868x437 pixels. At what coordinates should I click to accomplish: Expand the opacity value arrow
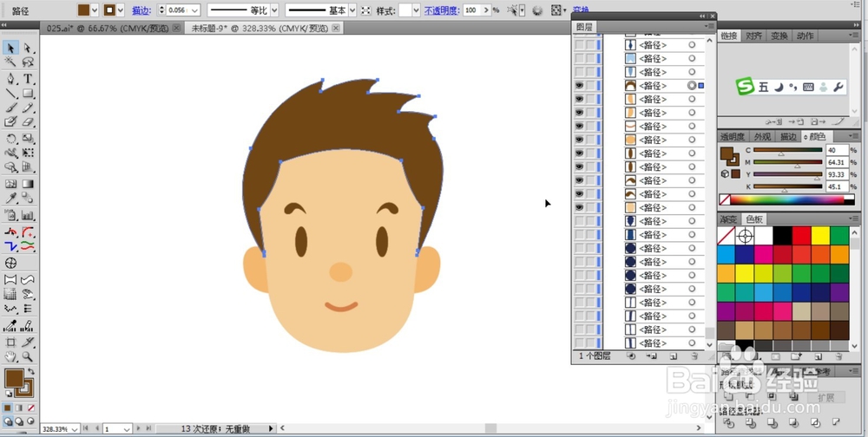coord(486,10)
